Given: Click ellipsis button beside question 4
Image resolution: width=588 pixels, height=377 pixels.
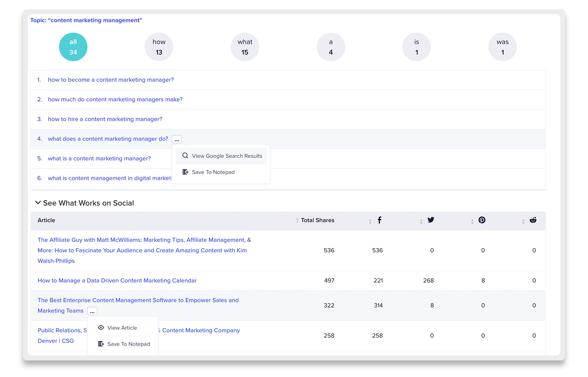Looking at the screenshot, I should pyautogui.click(x=177, y=139).
